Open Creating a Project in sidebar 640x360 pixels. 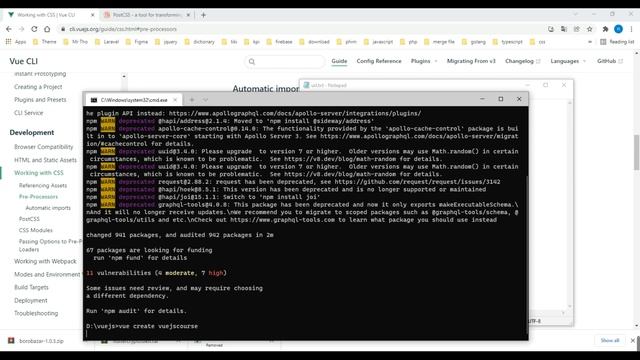tap(38, 87)
